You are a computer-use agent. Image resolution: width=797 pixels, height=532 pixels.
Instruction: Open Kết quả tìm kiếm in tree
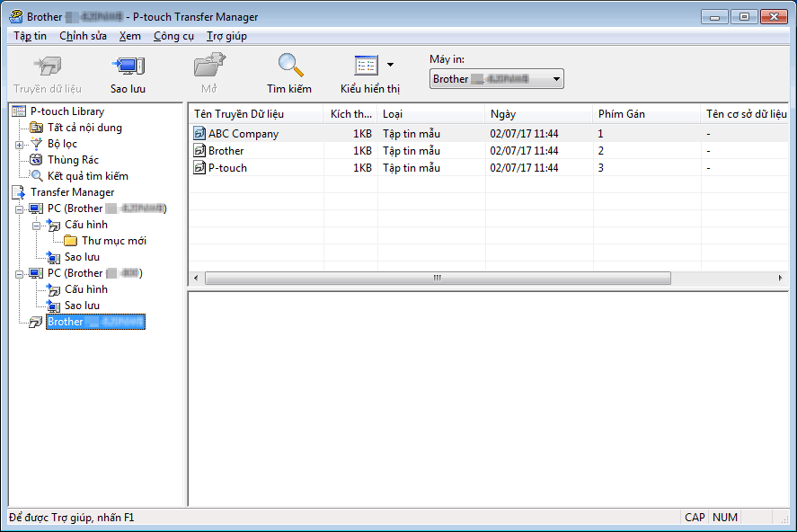pos(87,176)
